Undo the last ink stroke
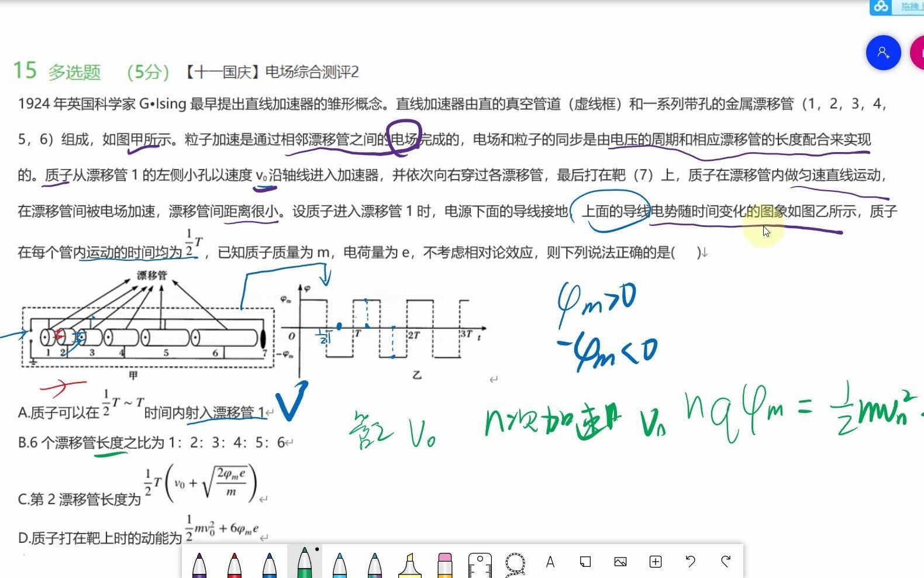 tap(691, 562)
